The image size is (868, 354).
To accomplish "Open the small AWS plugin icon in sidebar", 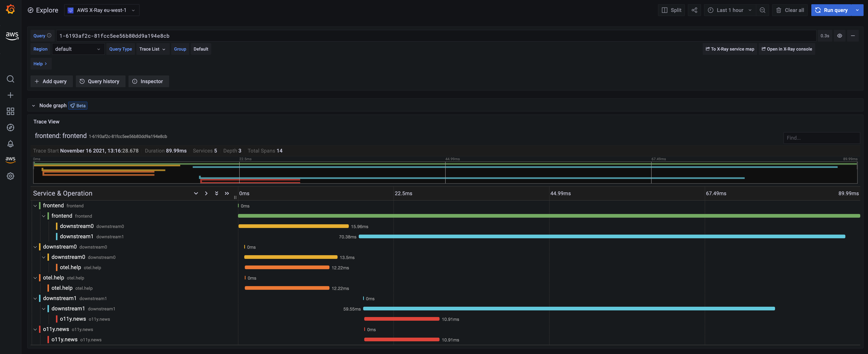I will [x=10, y=160].
